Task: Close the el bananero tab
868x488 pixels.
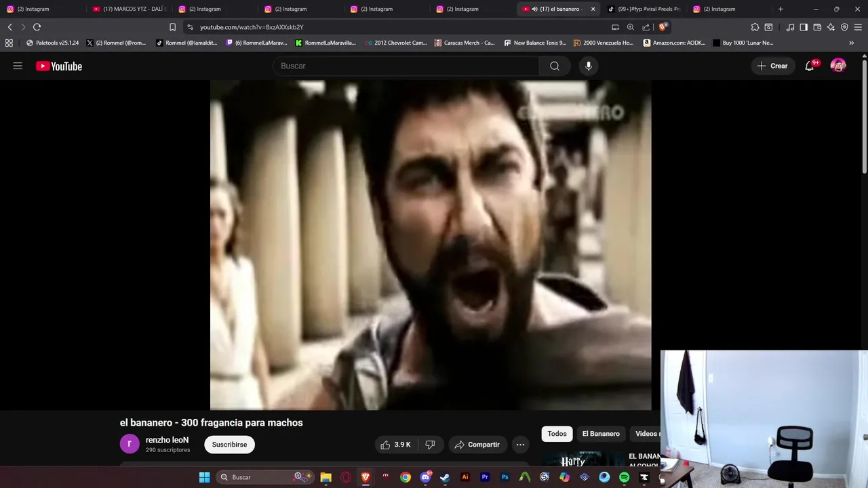Action: click(x=593, y=9)
